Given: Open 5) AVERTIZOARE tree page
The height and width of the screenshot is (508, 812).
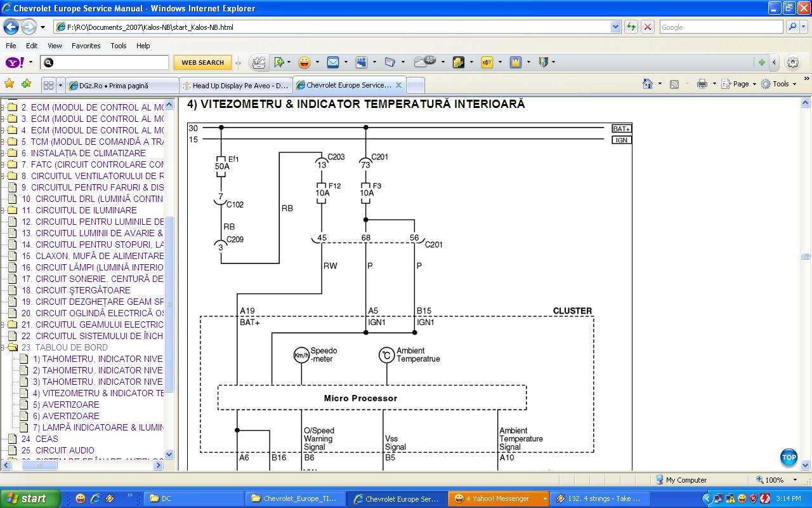Looking at the screenshot, I should tap(66, 404).
